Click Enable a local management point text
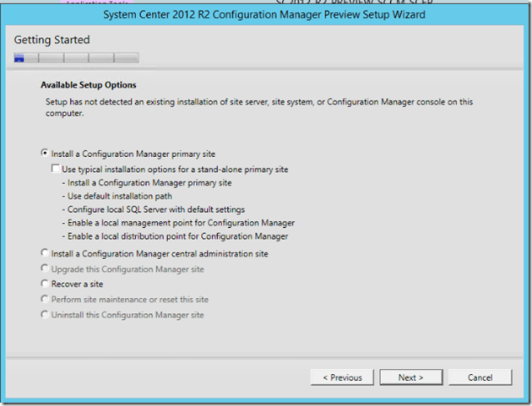Image resolution: width=532 pixels, height=406 pixels. pyautogui.click(x=177, y=223)
